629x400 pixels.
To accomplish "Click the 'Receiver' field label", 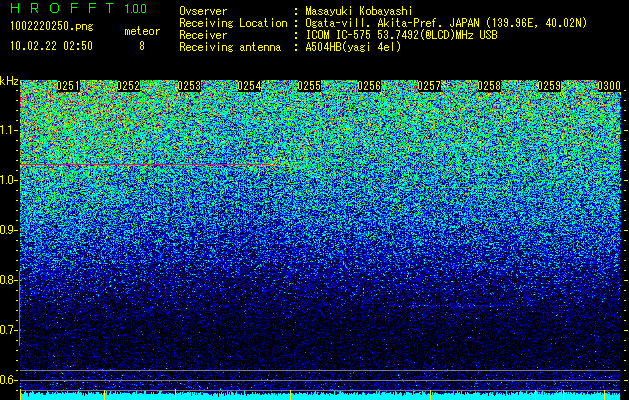I will (x=203, y=35).
